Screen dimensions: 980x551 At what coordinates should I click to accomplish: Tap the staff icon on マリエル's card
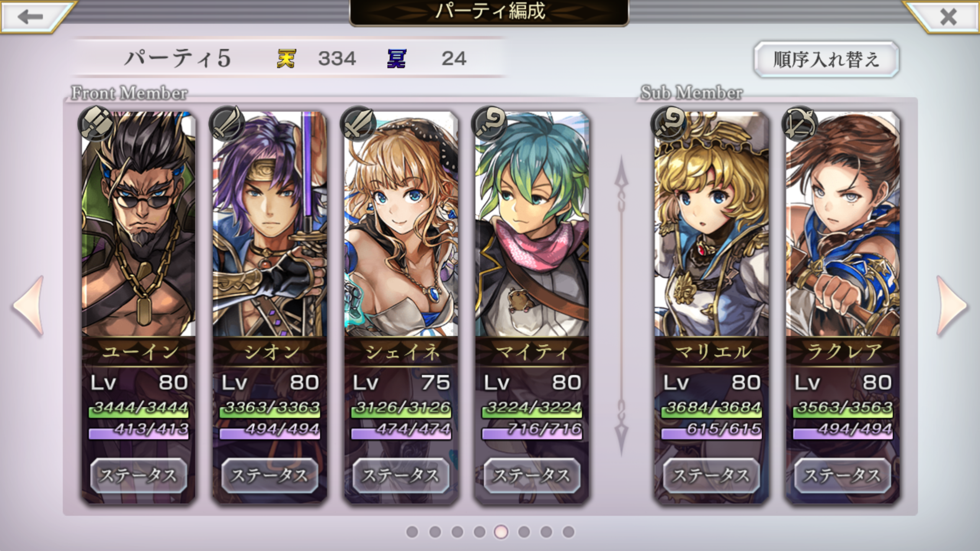click(668, 124)
